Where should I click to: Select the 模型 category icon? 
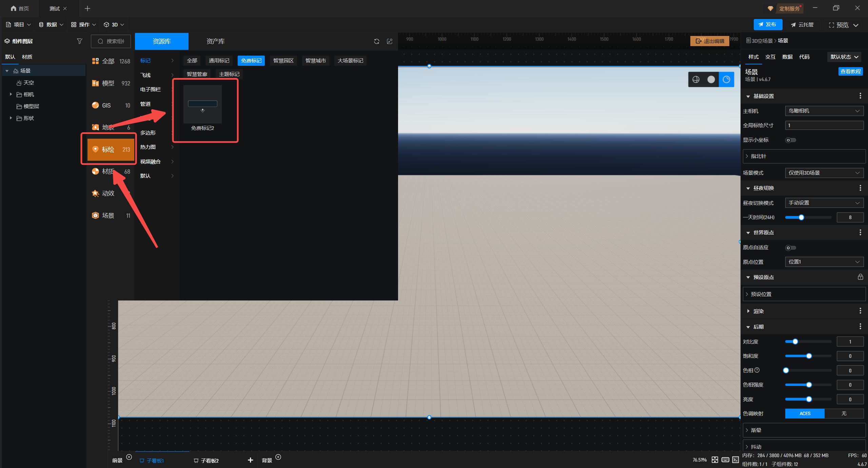(x=95, y=83)
